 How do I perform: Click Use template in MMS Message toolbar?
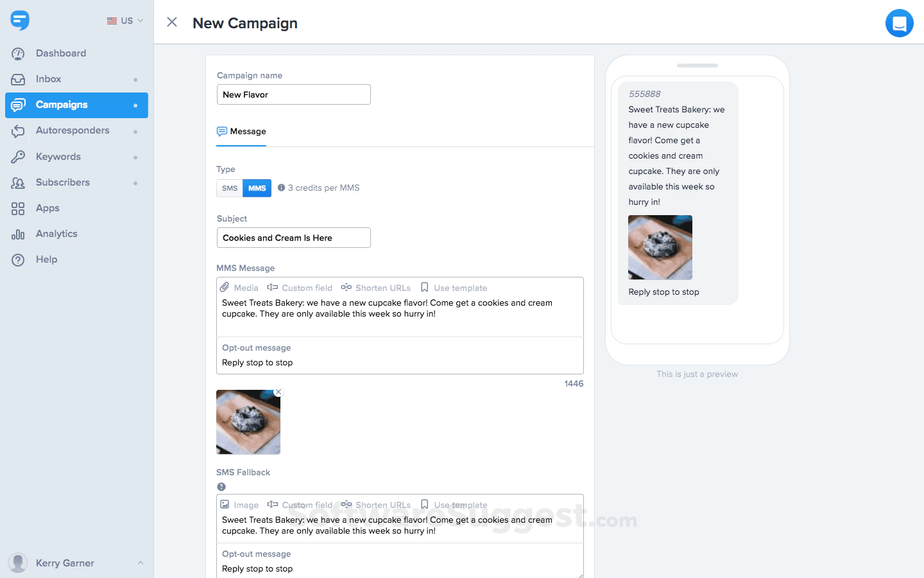454,288
